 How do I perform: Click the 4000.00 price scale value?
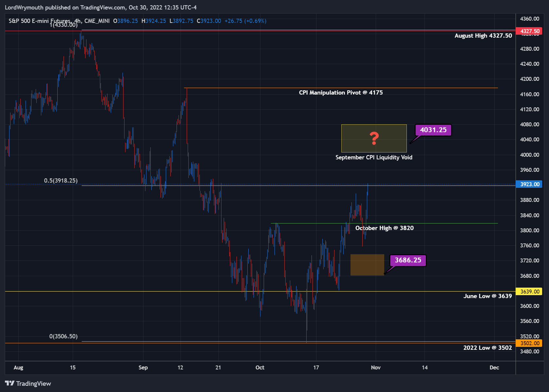coord(530,155)
